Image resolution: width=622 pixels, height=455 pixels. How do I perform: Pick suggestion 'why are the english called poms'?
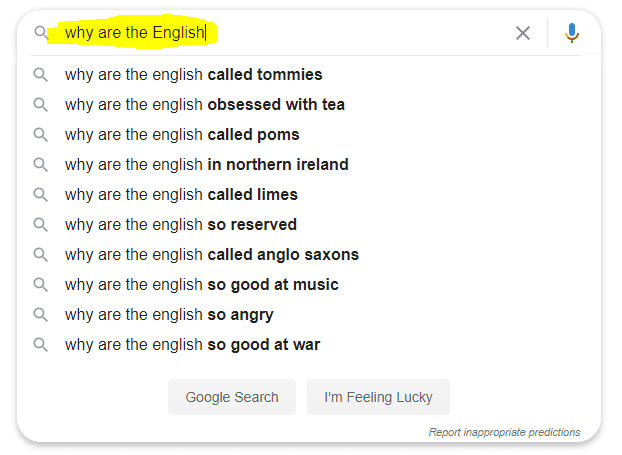[182, 135]
